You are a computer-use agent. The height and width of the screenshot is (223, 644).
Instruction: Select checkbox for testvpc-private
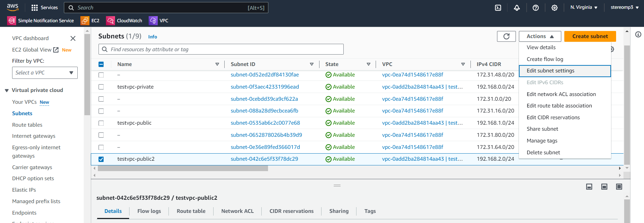click(101, 87)
